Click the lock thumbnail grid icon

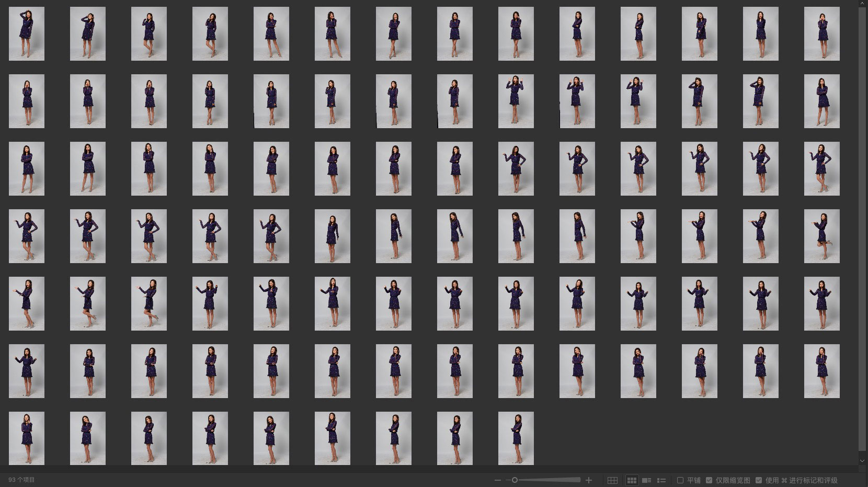click(x=612, y=480)
